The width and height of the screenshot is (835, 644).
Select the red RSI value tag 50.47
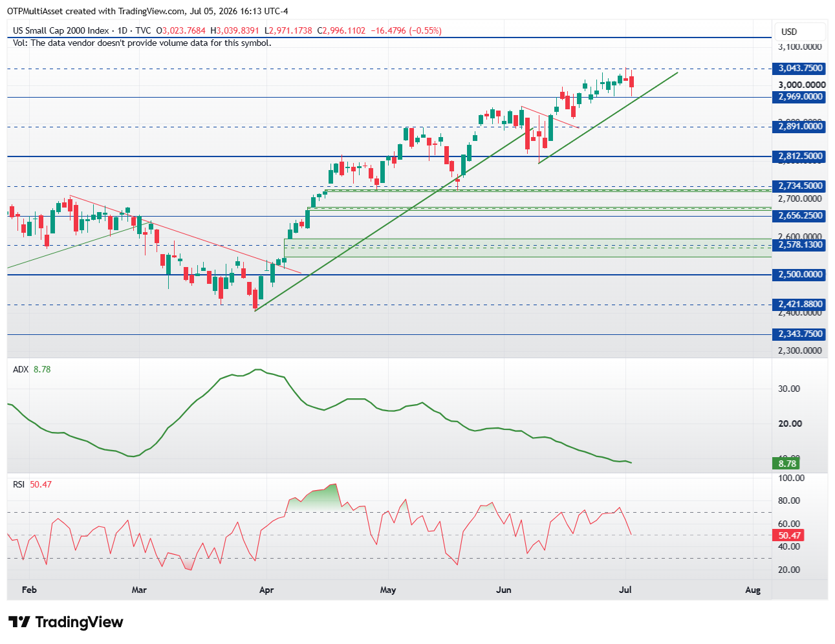(x=789, y=535)
